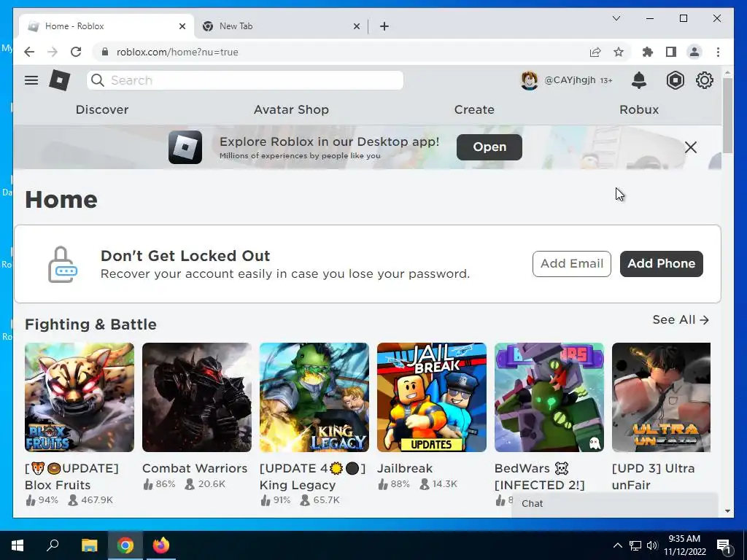Viewport: 747px width, 560px height.
Task: Share this page via the address bar icon
Action: click(x=595, y=52)
